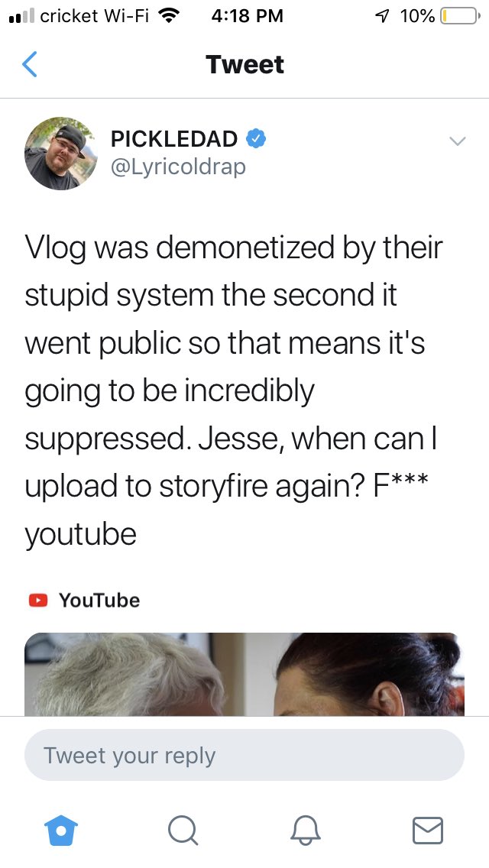
Task: Tap the battery indicator in status bar
Action: pyautogui.click(x=460, y=17)
